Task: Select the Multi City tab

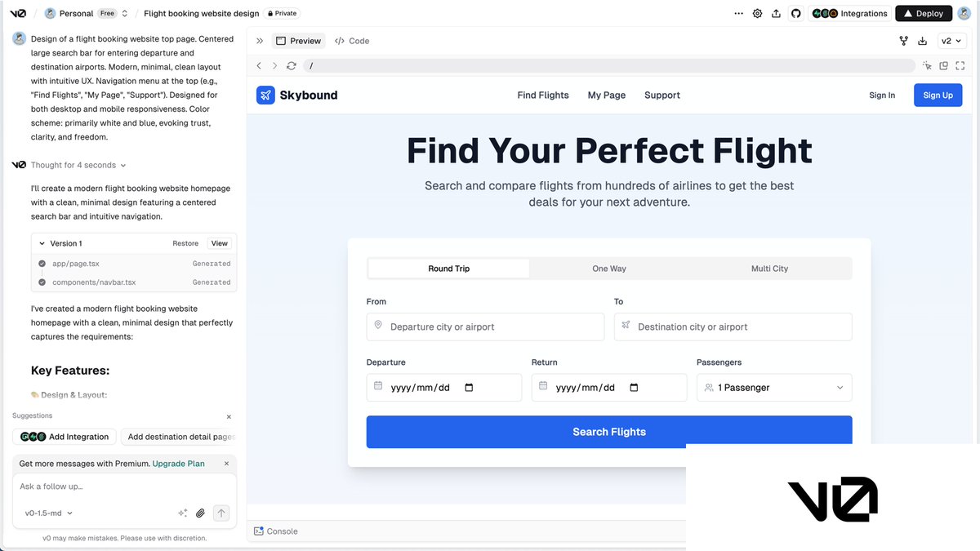Action: tap(769, 269)
